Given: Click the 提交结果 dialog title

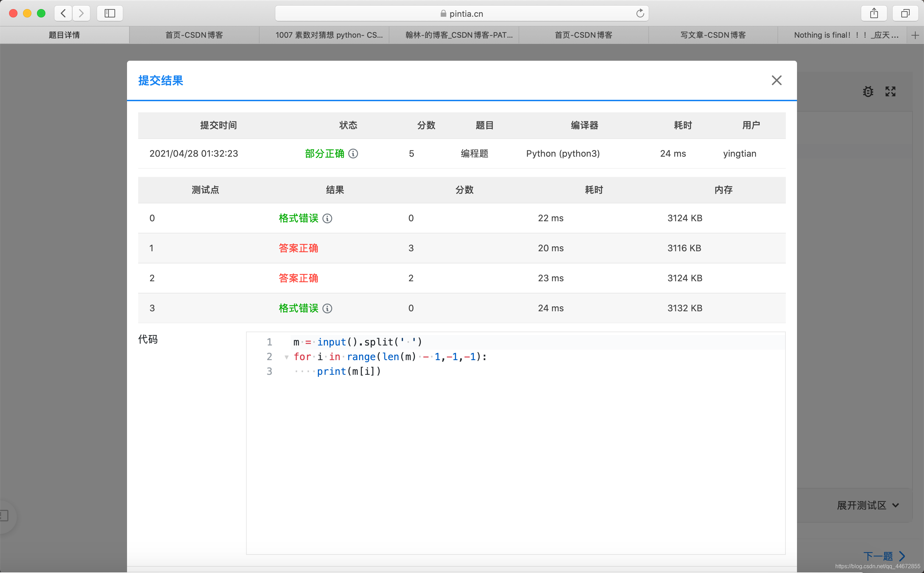Looking at the screenshot, I should coord(161,80).
